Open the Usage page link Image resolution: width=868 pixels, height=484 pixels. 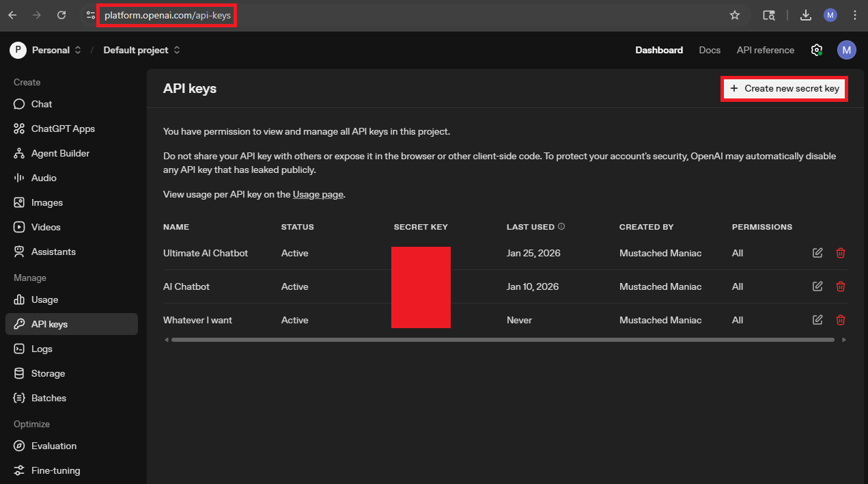(x=318, y=194)
